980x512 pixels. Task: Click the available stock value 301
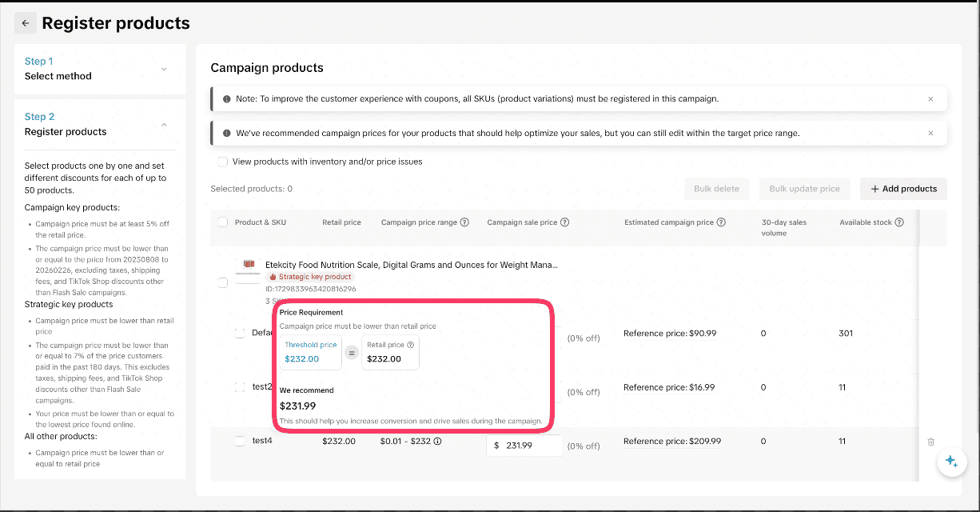pyautogui.click(x=847, y=334)
